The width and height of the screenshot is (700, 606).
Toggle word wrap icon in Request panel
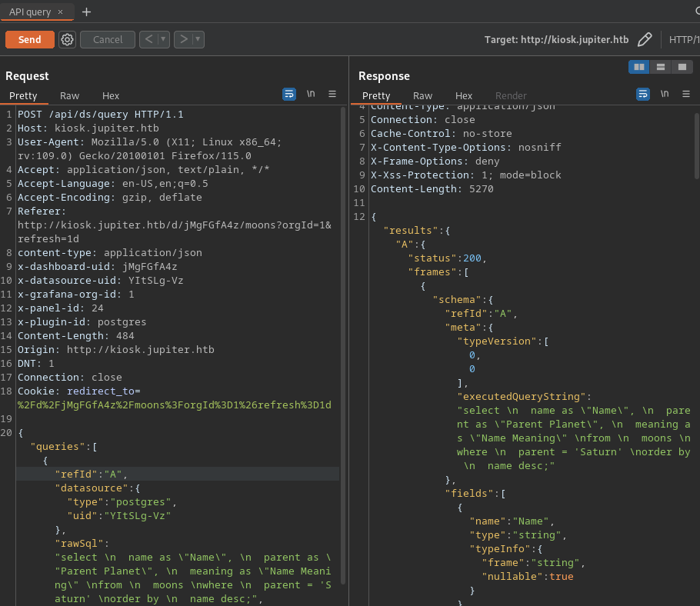289,94
